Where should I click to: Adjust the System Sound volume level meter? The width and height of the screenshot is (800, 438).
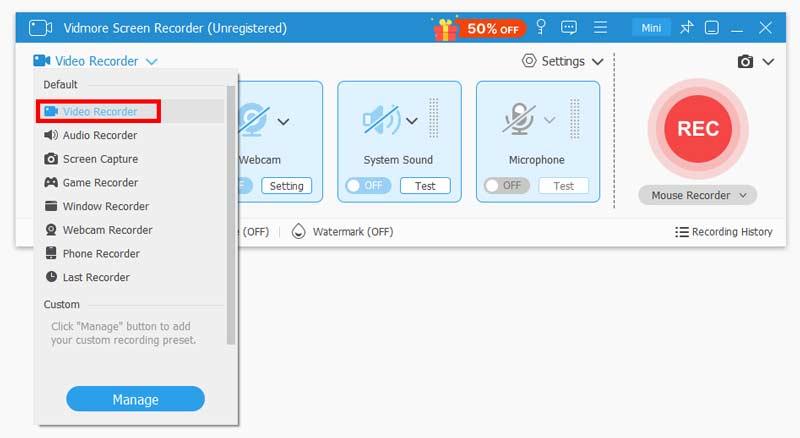(434, 121)
